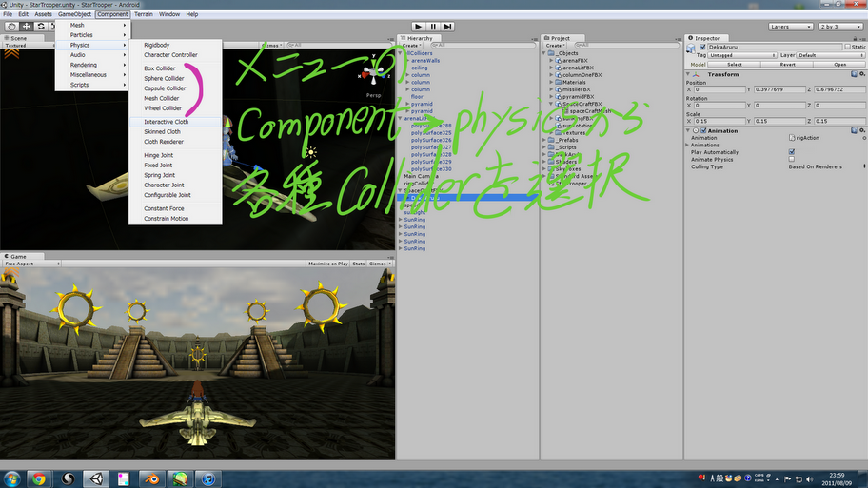Click the Animation component help icon
This screenshot has height=488, width=868.
pos(854,130)
